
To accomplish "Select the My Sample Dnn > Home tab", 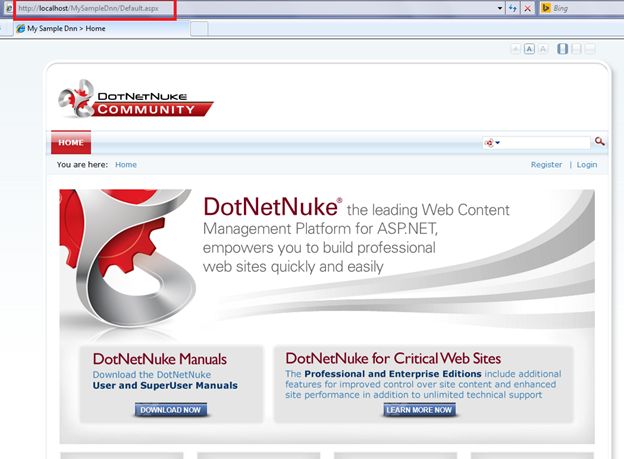I will [x=101, y=29].
